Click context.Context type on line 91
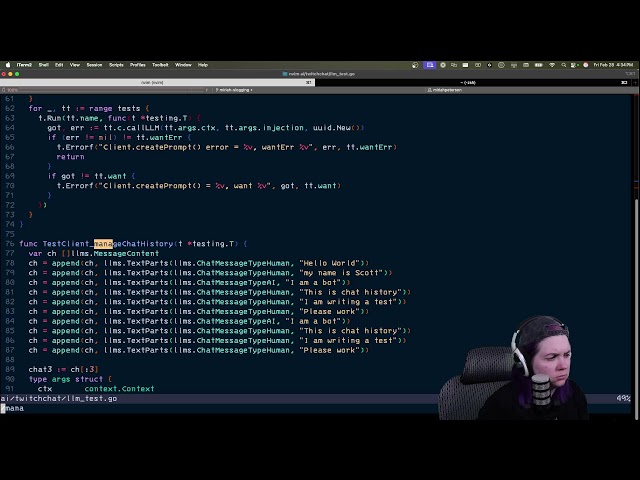 (120, 389)
